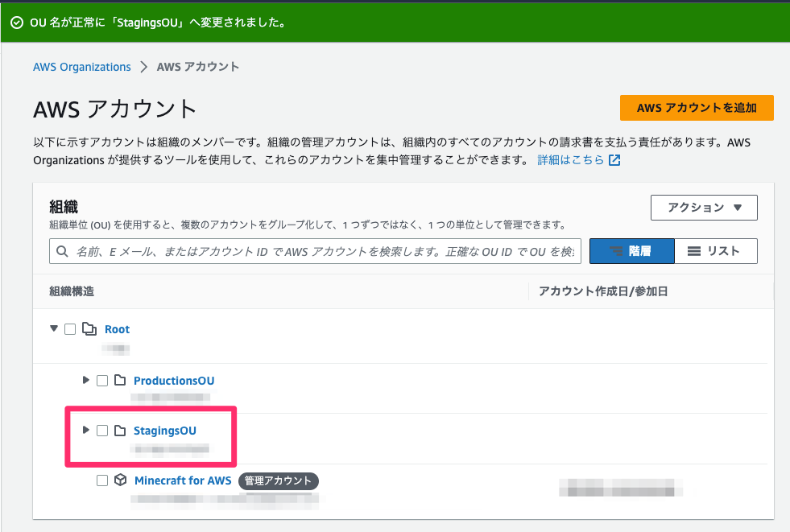
Task: Click the 組織 section heading
Action: point(64,206)
